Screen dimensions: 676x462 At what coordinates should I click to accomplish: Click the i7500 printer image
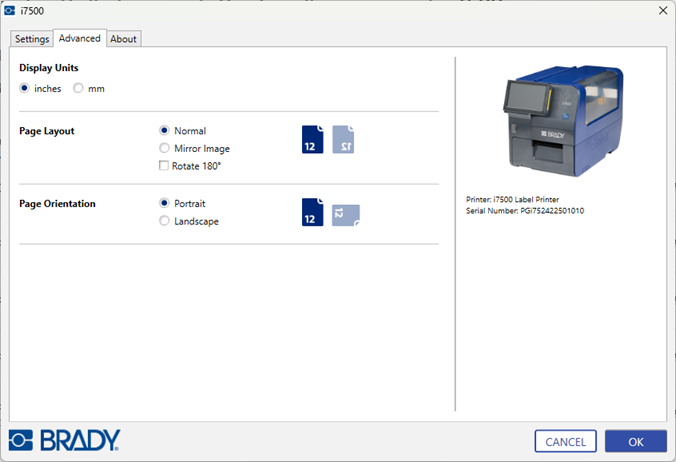pos(563,121)
